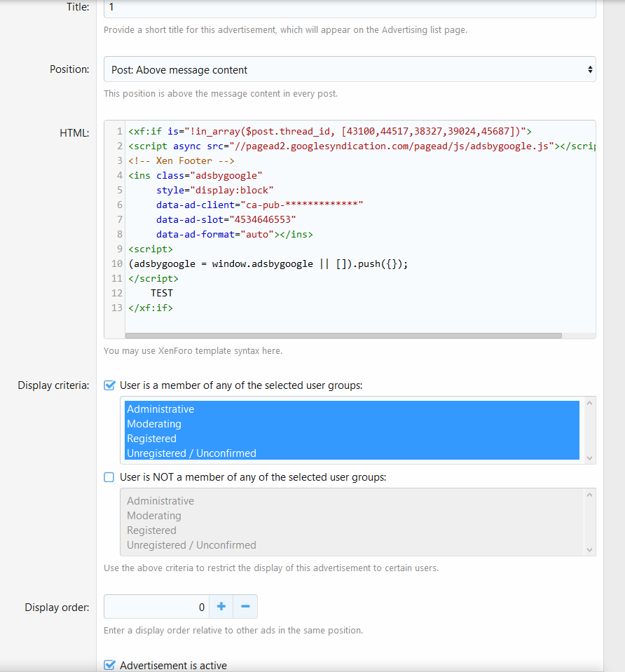The width and height of the screenshot is (625, 672).
Task: Click the Title input field
Action: tap(350, 8)
